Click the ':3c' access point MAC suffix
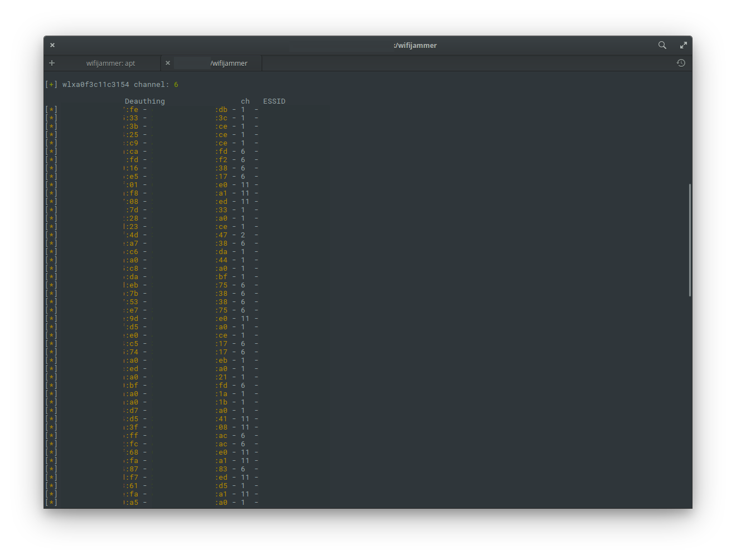This screenshot has width=736, height=560. (x=221, y=118)
